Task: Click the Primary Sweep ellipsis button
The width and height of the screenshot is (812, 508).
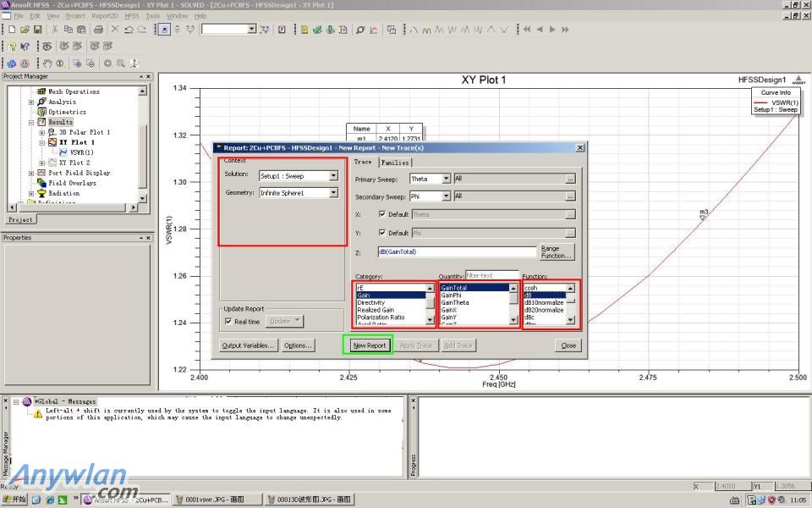Action: tap(570, 179)
